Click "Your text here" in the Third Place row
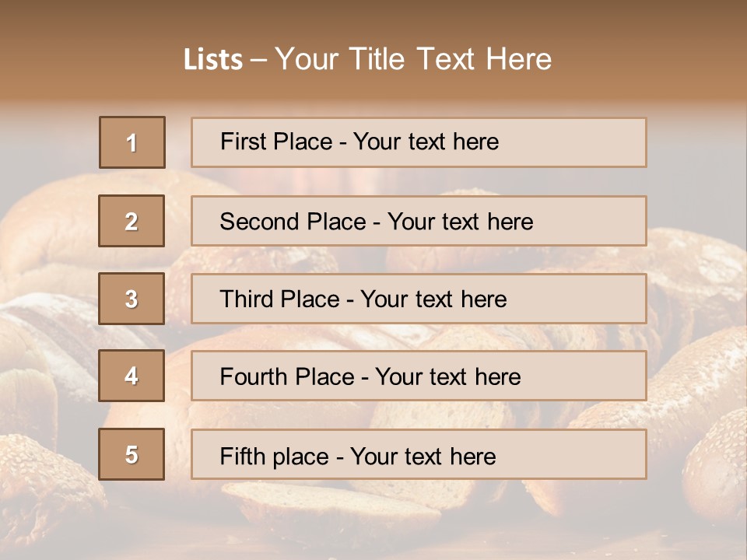Screen dimensions: 747x560 pyautogui.click(x=433, y=299)
